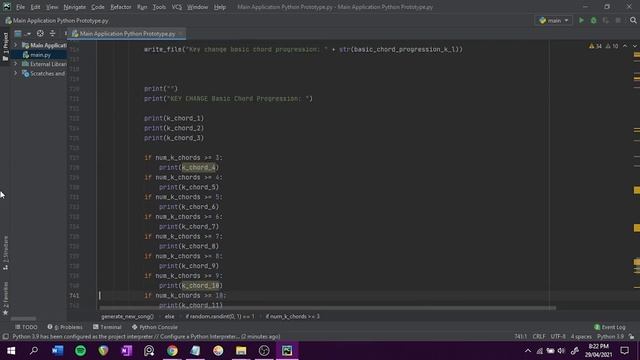
Task: Open the Tools menu
Action: coord(159,7)
